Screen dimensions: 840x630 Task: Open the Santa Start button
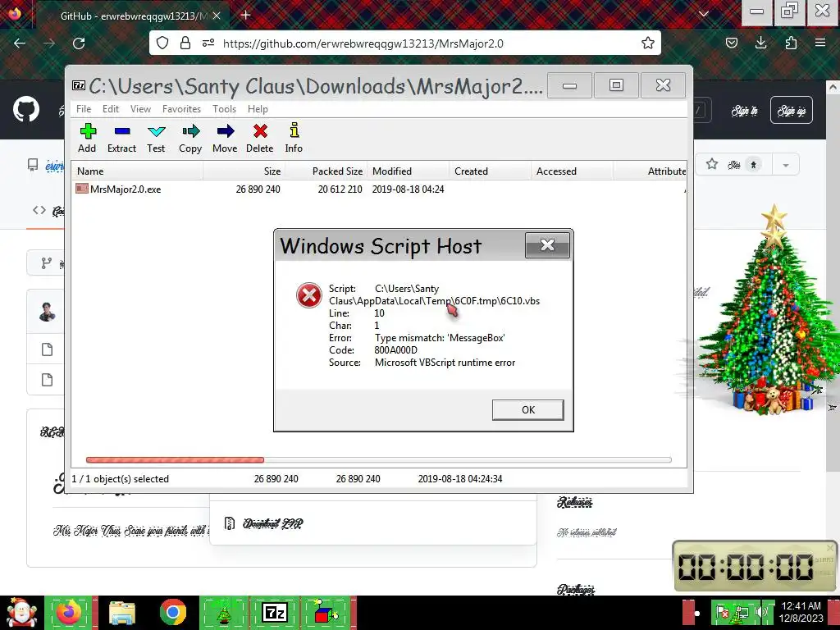21,613
